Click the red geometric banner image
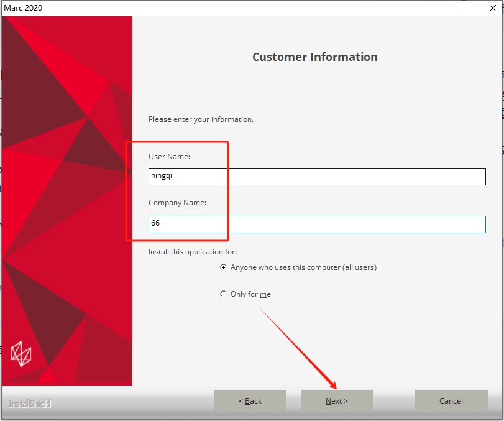This screenshot has width=504, height=421. (67, 187)
